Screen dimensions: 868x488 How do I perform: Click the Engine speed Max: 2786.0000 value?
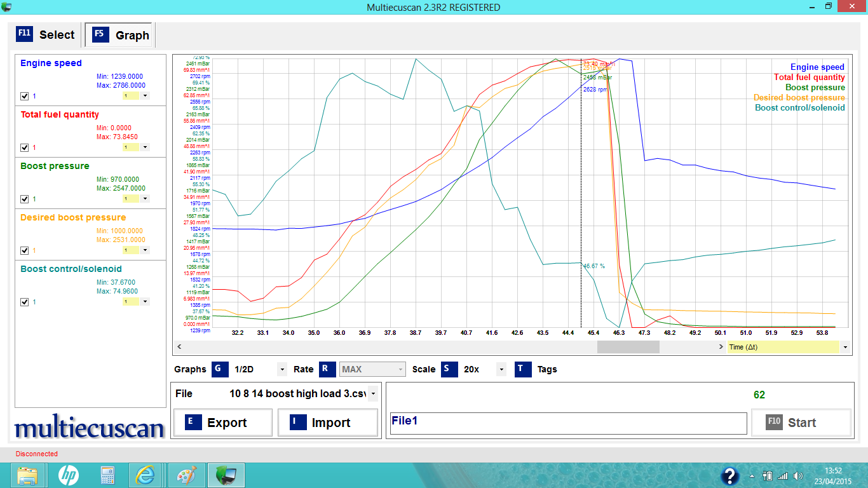[x=121, y=85]
